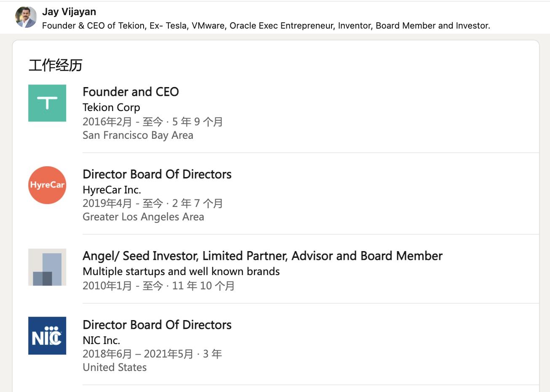Open the HyreCar Inc. company name
This screenshot has height=392, width=550.
(112, 190)
